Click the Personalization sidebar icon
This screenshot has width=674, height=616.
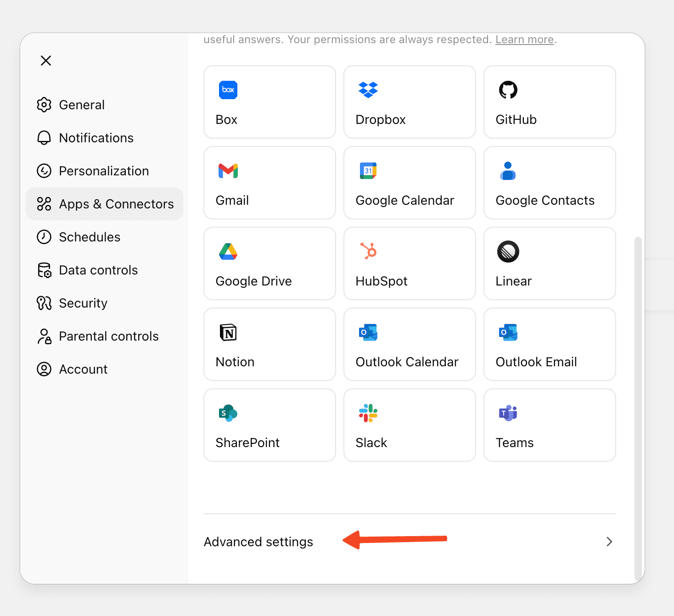(44, 171)
